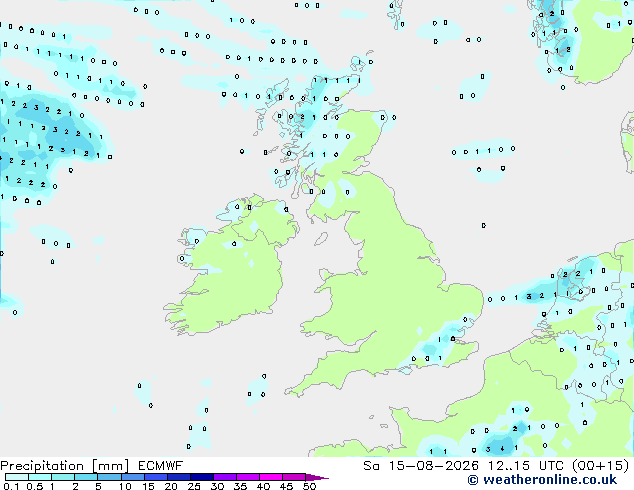Click the 35–40 mm legend swatch
The image size is (634, 490).
click(247, 477)
